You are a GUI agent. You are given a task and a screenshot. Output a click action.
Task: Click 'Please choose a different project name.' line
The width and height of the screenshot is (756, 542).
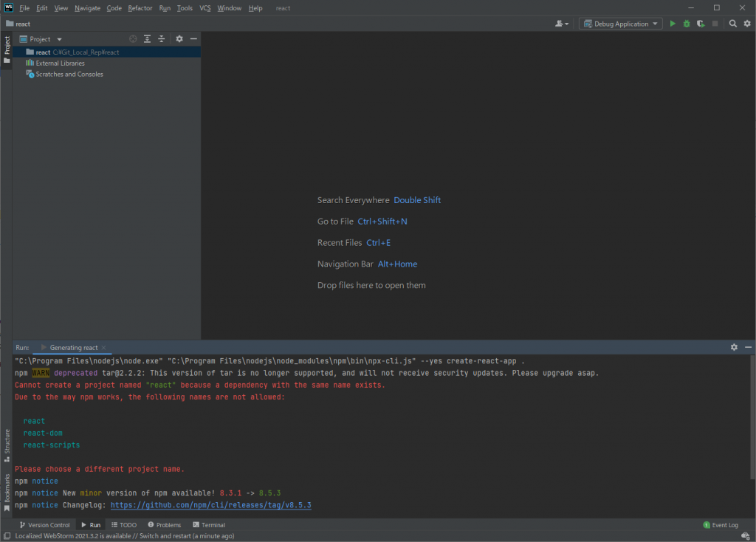click(x=100, y=469)
